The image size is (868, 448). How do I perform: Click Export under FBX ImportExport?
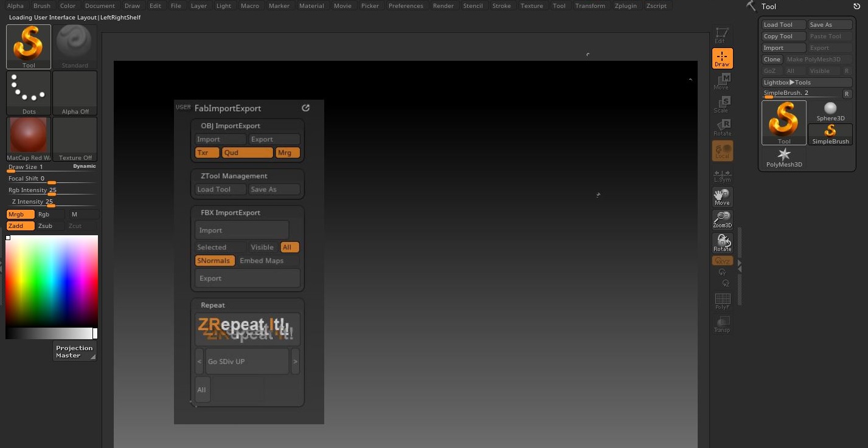pos(248,278)
